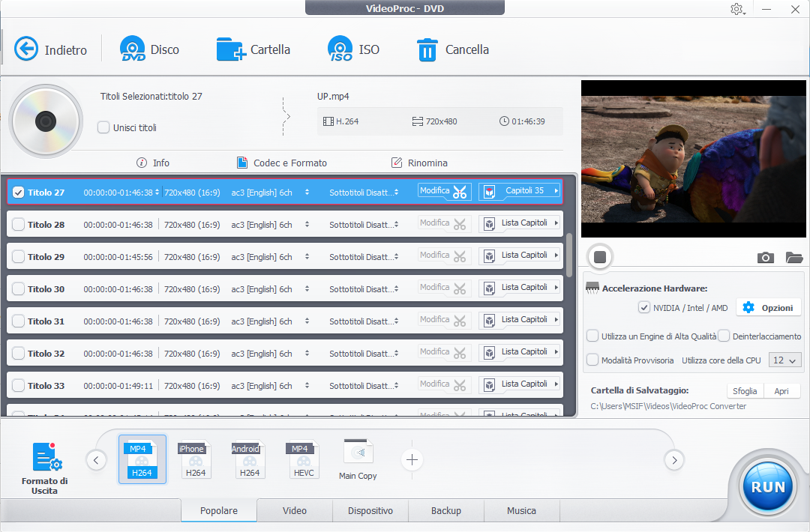Open the audio track dropdown of Titolo 27

[307, 193]
